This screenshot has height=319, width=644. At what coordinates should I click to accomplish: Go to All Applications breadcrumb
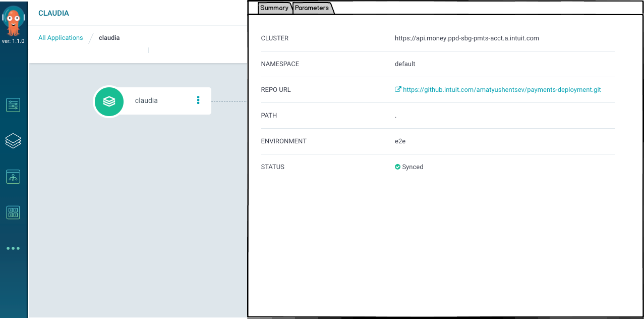[61, 38]
